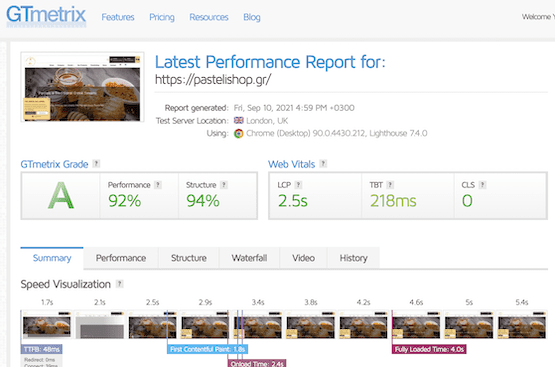Click the help icon next to GTmetrix Grade
The height and width of the screenshot is (367, 555).
[96, 164]
